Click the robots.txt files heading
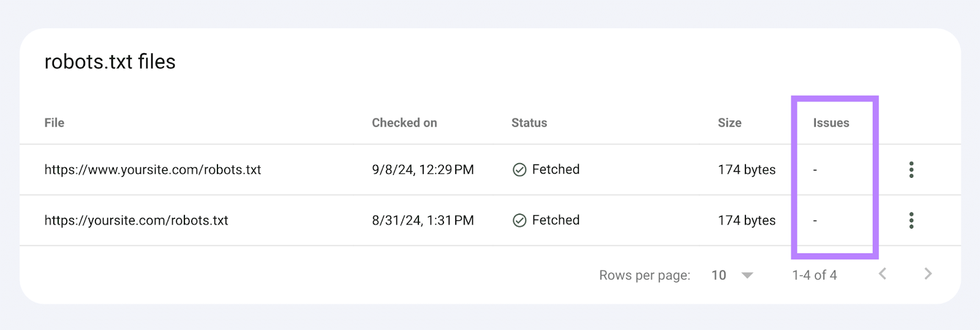Screen dimensions: 980x330 pyautogui.click(x=110, y=61)
